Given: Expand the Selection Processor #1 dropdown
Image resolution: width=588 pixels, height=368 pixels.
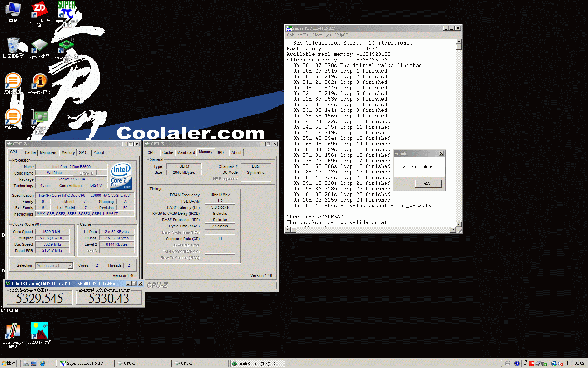Looking at the screenshot, I should pyautogui.click(x=70, y=266).
